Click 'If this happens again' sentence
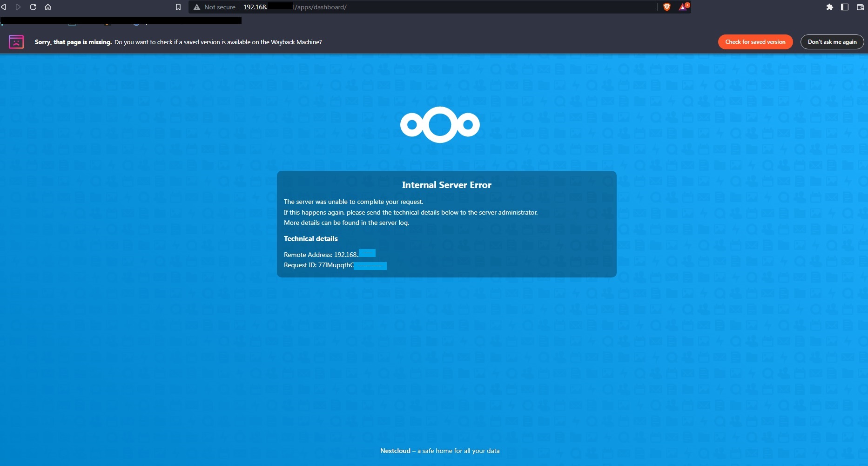This screenshot has width=868, height=466. coord(411,212)
